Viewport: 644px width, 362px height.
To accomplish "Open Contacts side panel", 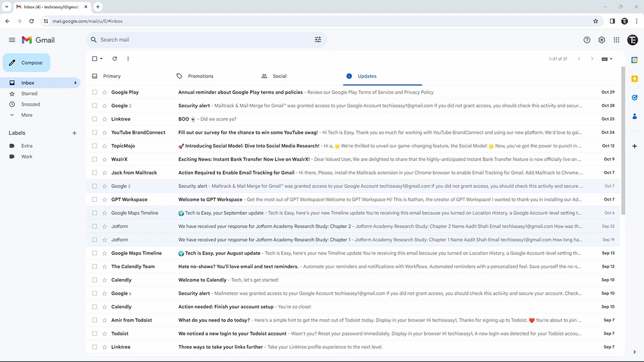I will coord(634,116).
